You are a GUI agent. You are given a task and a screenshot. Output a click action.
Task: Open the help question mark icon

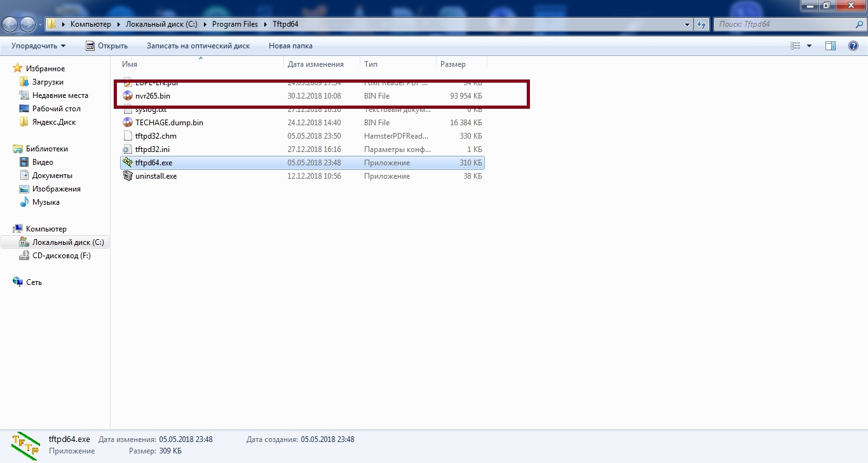click(853, 46)
